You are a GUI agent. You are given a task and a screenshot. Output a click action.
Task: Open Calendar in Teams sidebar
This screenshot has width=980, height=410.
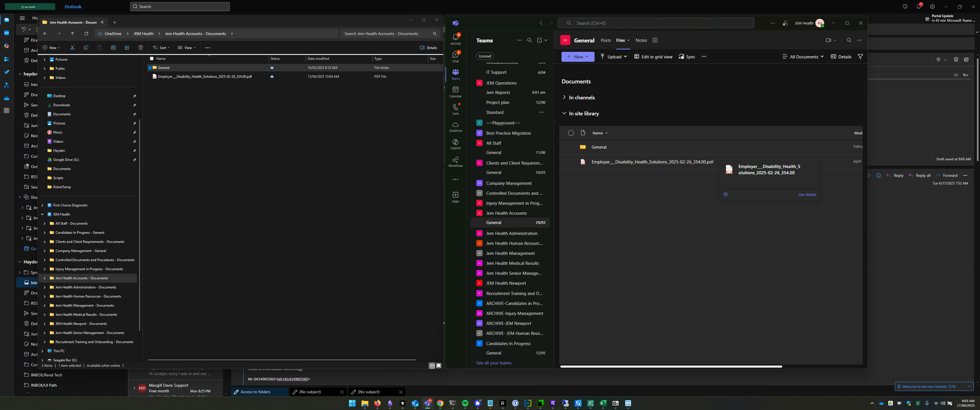[x=455, y=92]
